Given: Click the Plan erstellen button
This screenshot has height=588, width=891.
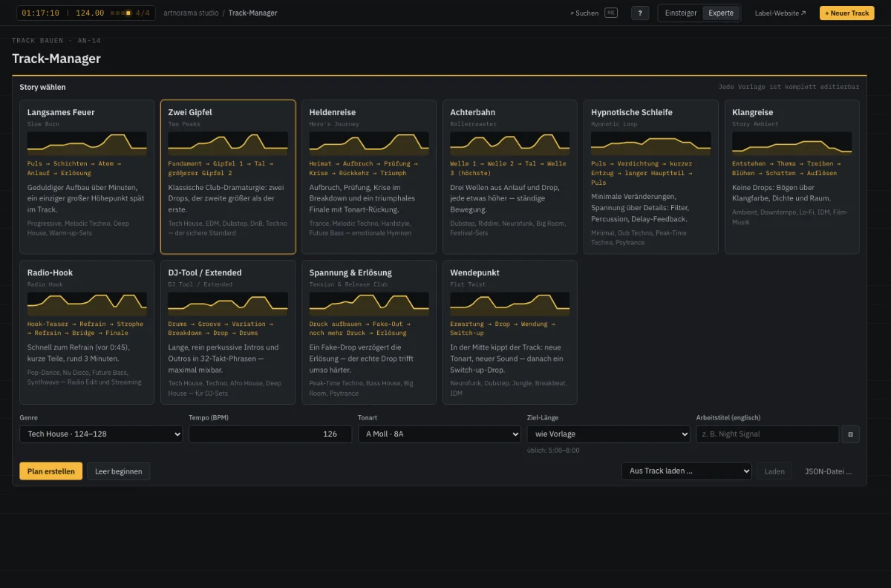Looking at the screenshot, I should [51, 471].
